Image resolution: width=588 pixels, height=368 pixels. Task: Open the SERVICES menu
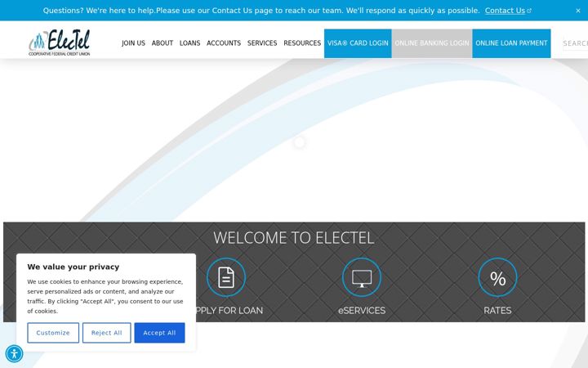pyautogui.click(x=262, y=43)
